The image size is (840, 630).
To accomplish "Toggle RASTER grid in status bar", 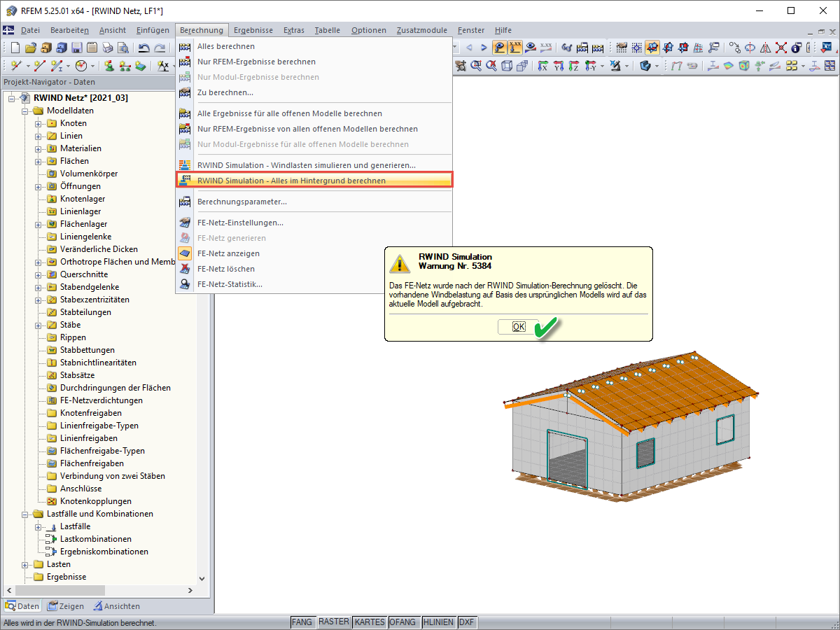I will tap(333, 622).
